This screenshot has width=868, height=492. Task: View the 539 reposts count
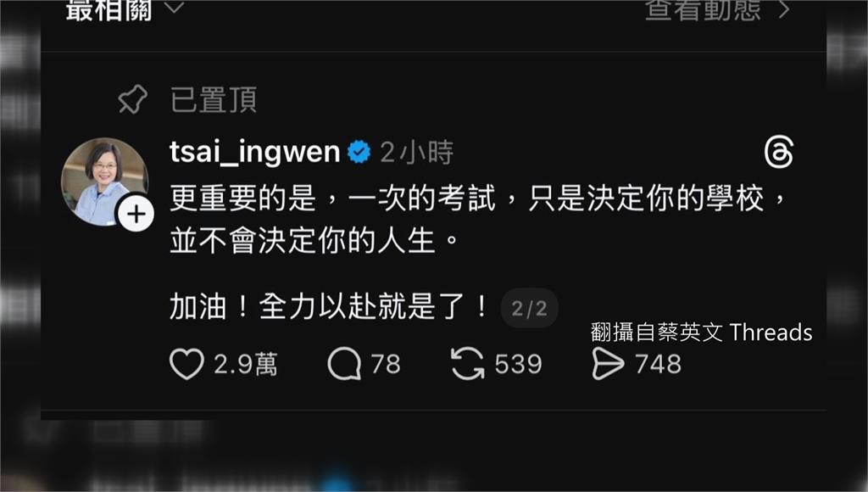pos(518,365)
